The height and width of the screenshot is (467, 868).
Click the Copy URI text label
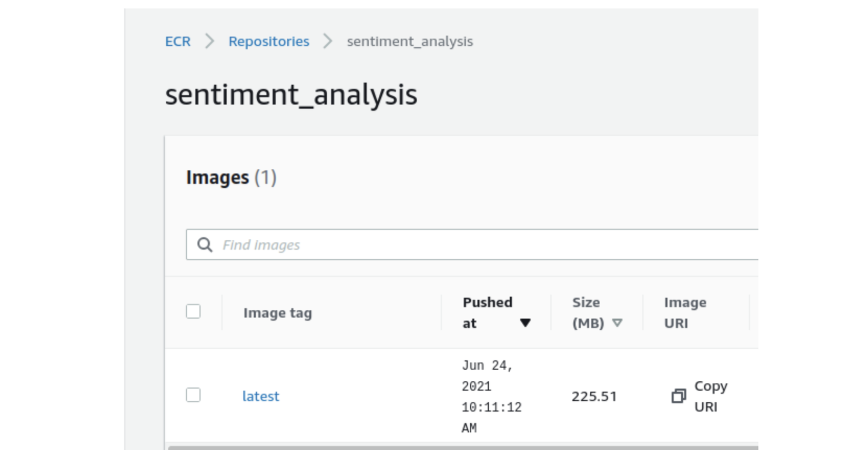(x=710, y=397)
